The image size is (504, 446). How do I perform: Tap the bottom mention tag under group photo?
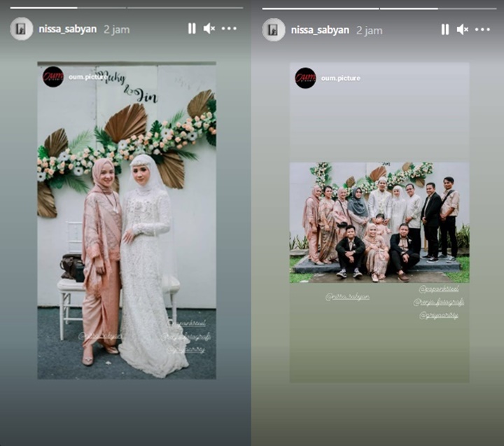(438, 316)
